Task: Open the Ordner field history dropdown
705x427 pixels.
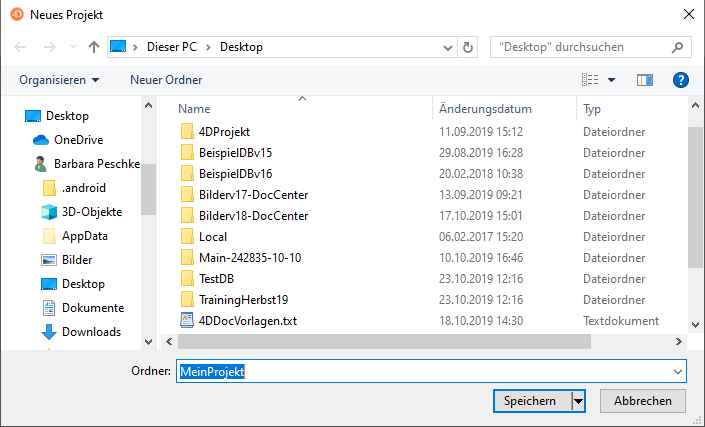Action: pyautogui.click(x=679, y=371)
